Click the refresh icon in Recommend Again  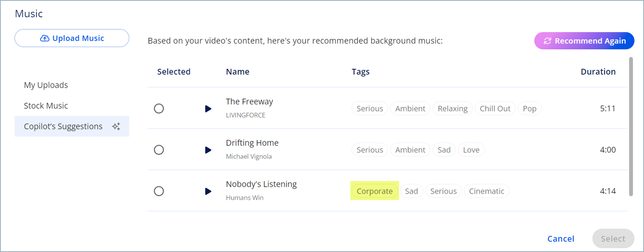coord(547,41)
